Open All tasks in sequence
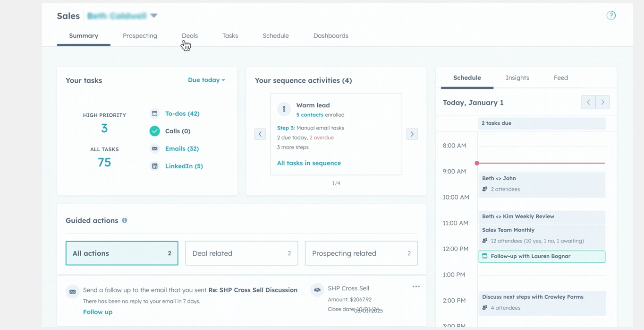 pyautogui.click(x=309, y=163)
